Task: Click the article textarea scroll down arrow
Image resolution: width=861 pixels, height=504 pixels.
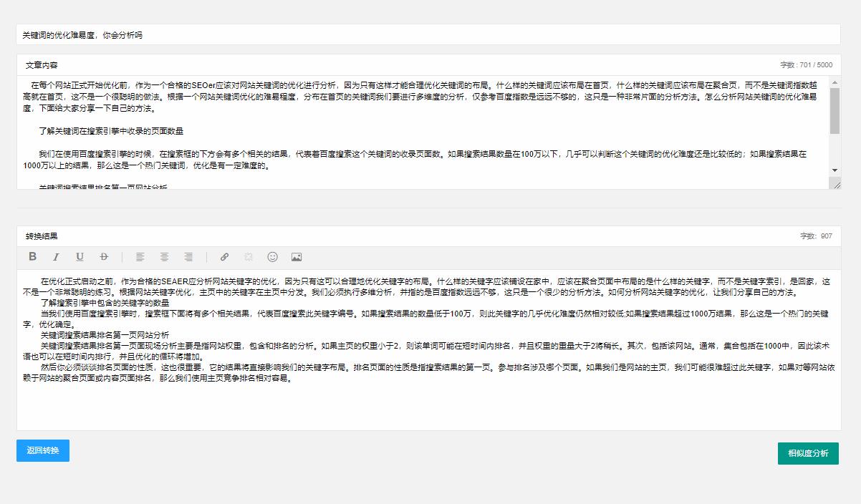Action: (834, 170)
